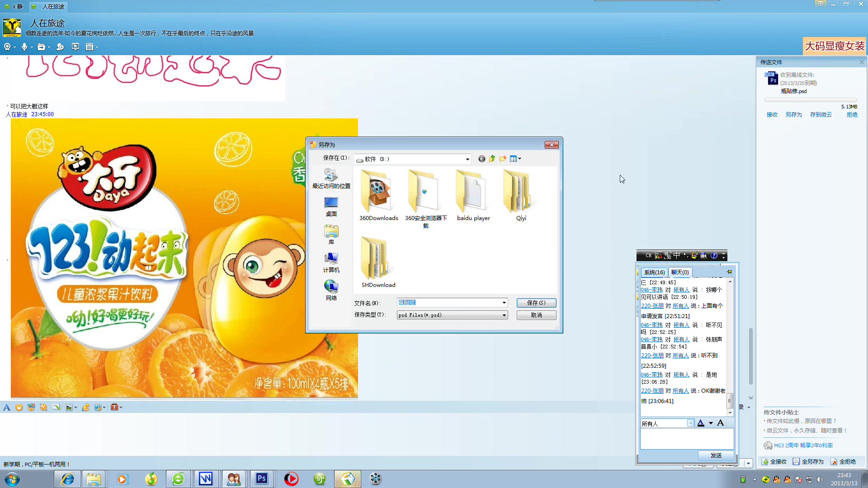Click Cancel (取消) in Save As dialog
The width and height of the screenshot is (868, 488).
coord(536,315)
